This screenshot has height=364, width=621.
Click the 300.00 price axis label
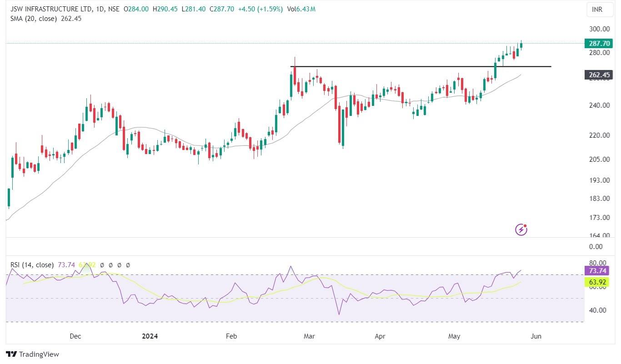(x=599, y=29)
